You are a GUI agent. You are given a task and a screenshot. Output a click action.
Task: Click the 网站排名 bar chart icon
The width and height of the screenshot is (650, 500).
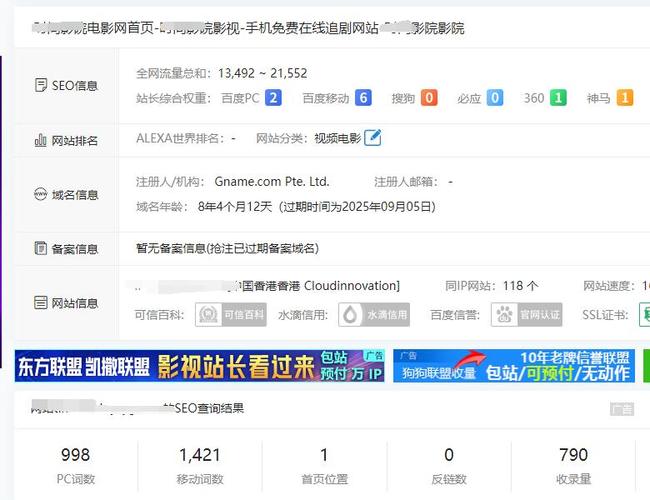40,141
